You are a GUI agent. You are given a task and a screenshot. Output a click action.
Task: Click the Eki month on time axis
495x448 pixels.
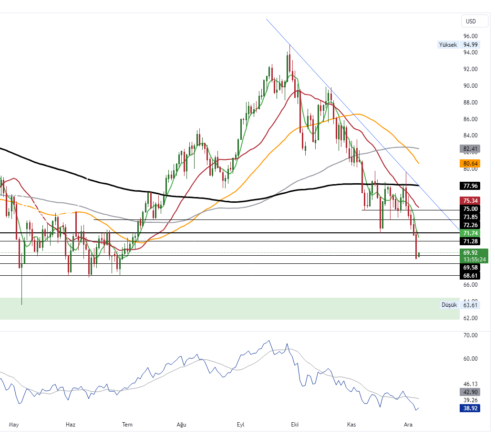tap(294, 425)
